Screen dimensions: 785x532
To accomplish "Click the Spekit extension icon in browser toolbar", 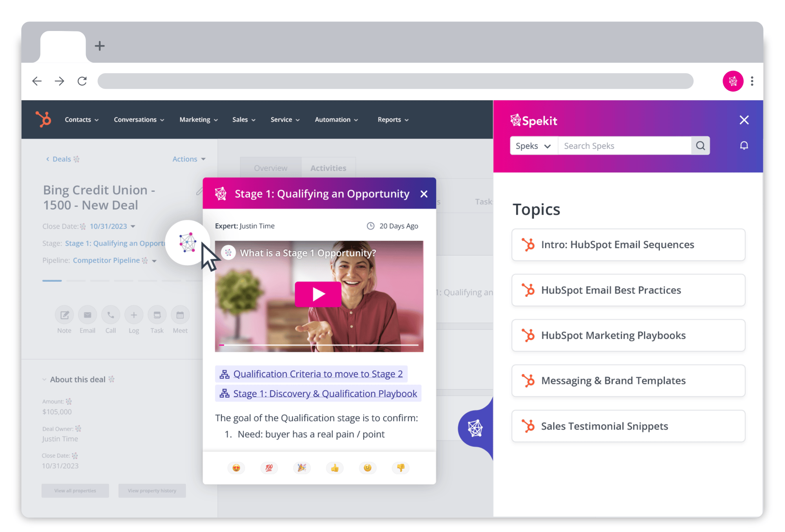I will [x=732, y=81].
